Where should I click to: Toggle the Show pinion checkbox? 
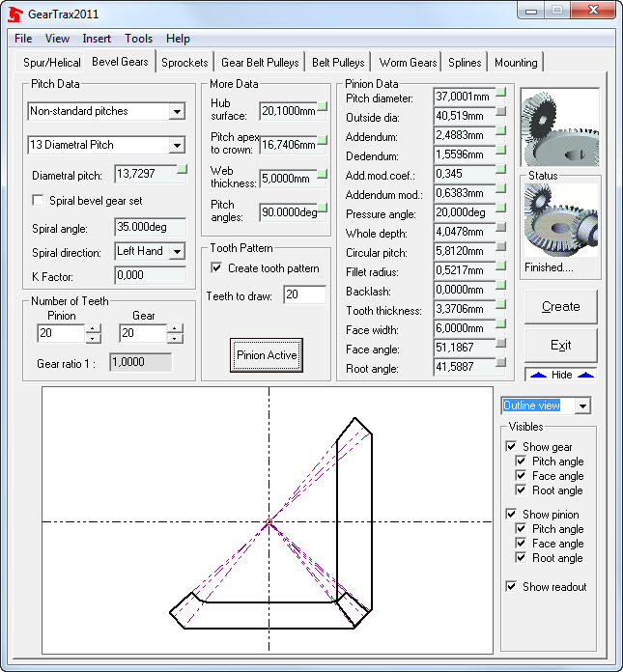point(511,515)
